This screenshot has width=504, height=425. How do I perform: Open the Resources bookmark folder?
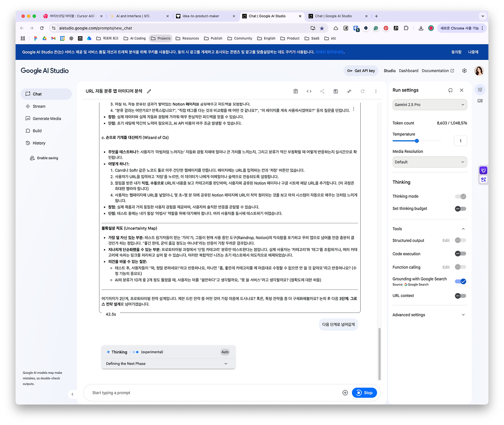(187, 39)
